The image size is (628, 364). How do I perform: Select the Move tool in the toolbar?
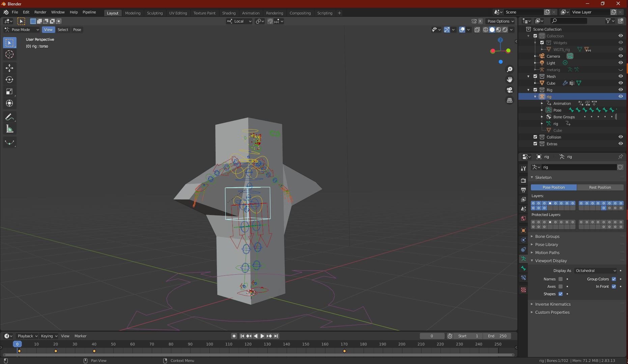click(9, 68)
